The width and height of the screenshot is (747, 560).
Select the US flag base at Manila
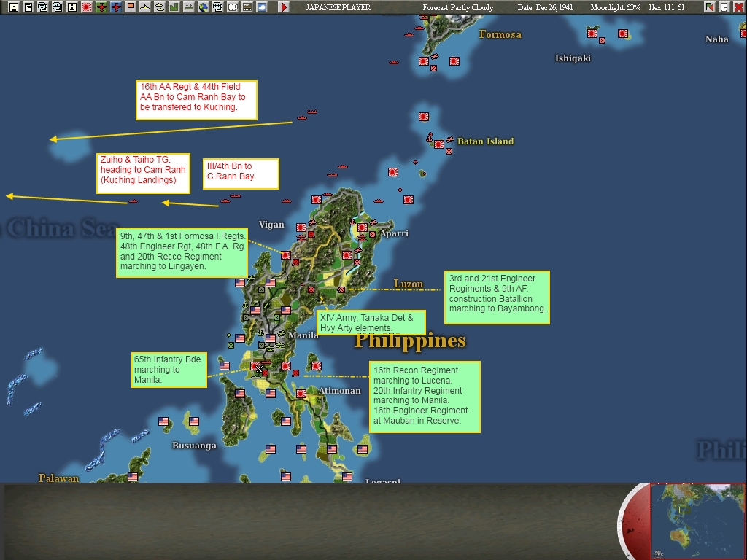tap(271, 338)
